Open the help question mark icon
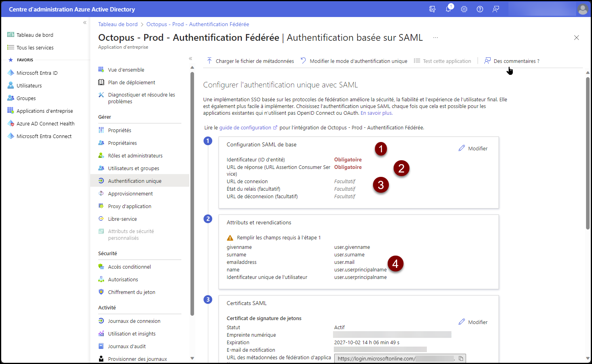The image size is (592, 364). click(x=480, y=9)
